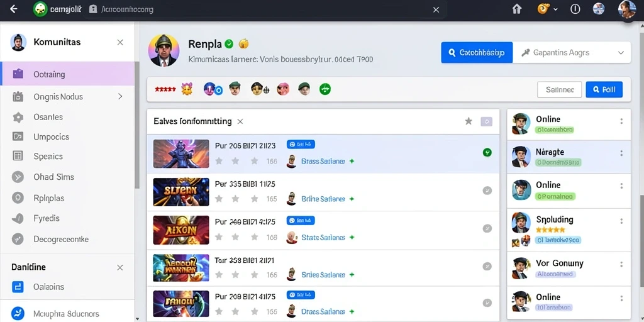Toggle the green check on first list row

pos(487,152)
